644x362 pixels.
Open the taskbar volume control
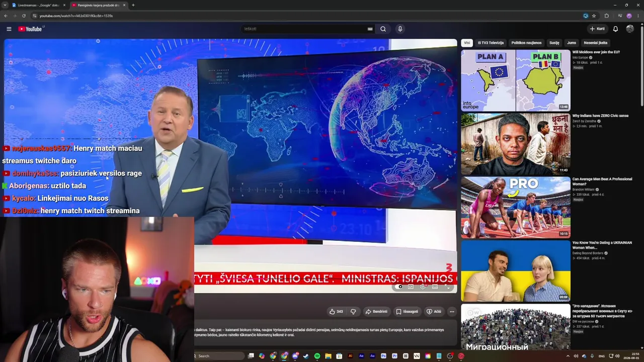pos(617,356)
